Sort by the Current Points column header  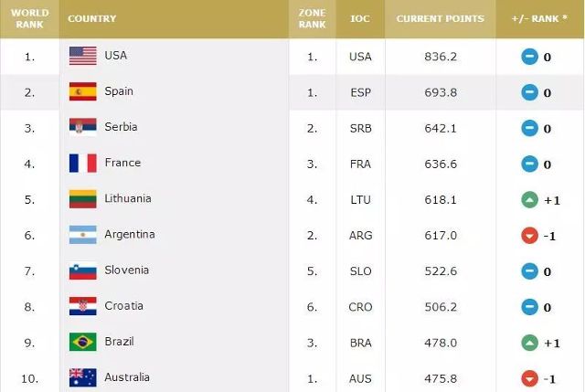click(441, 18)
